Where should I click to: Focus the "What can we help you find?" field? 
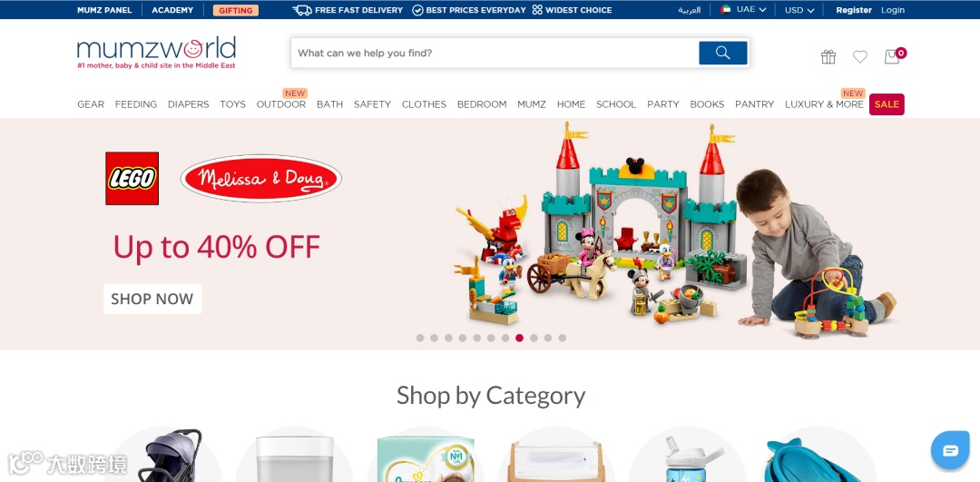click(x=495, y=54)
